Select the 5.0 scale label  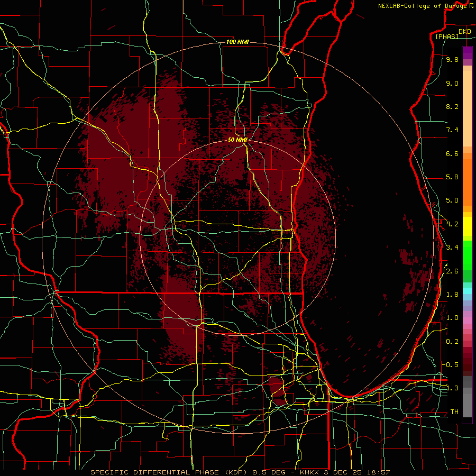[x=452, y=200]
